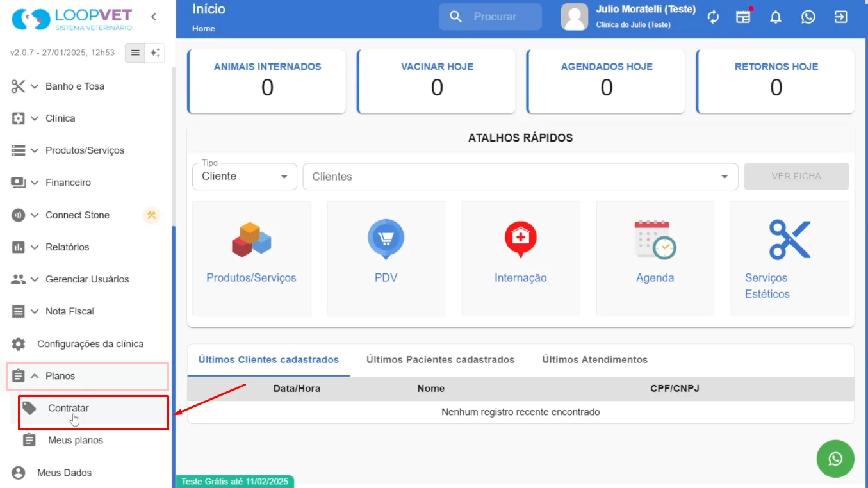Viewport: 868px width, 488px height.
Task: Switch to Últimos Pacientes cadastrados tab
Action: [441, 360]
